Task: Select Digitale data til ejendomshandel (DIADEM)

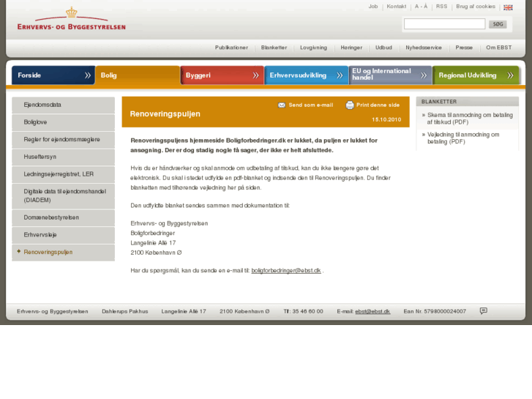Action: [63, 196]
